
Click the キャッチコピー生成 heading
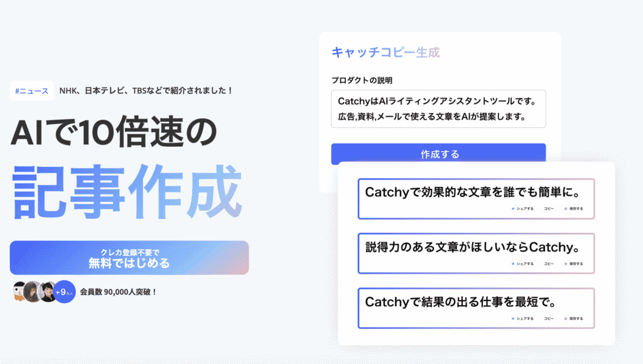click(386, 53)
